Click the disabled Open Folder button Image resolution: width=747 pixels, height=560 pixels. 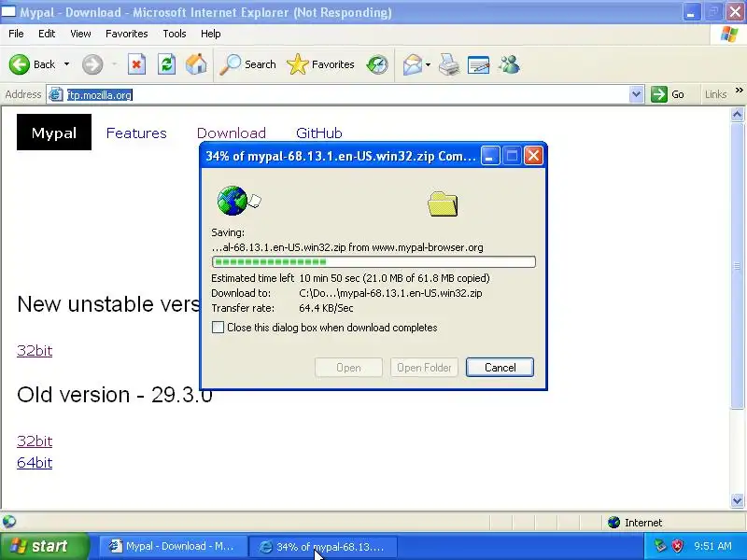[x=424, y=367]
